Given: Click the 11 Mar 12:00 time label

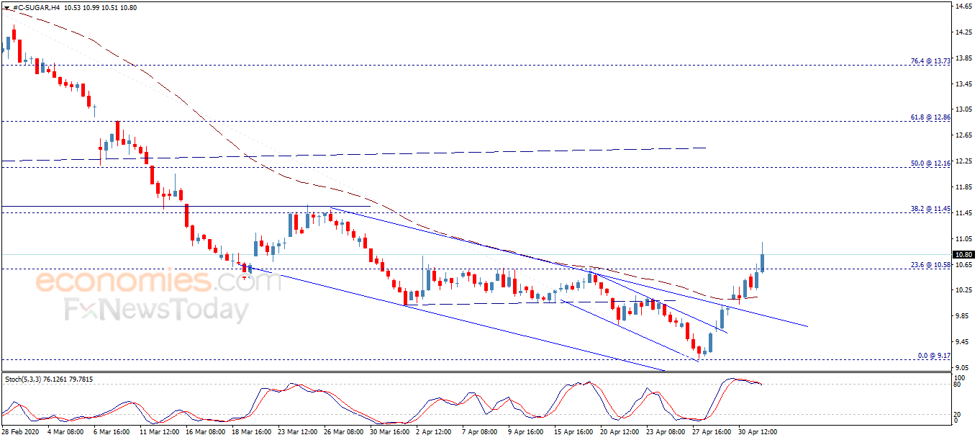Looking at the screenshot, I should (x=158, y=432).
